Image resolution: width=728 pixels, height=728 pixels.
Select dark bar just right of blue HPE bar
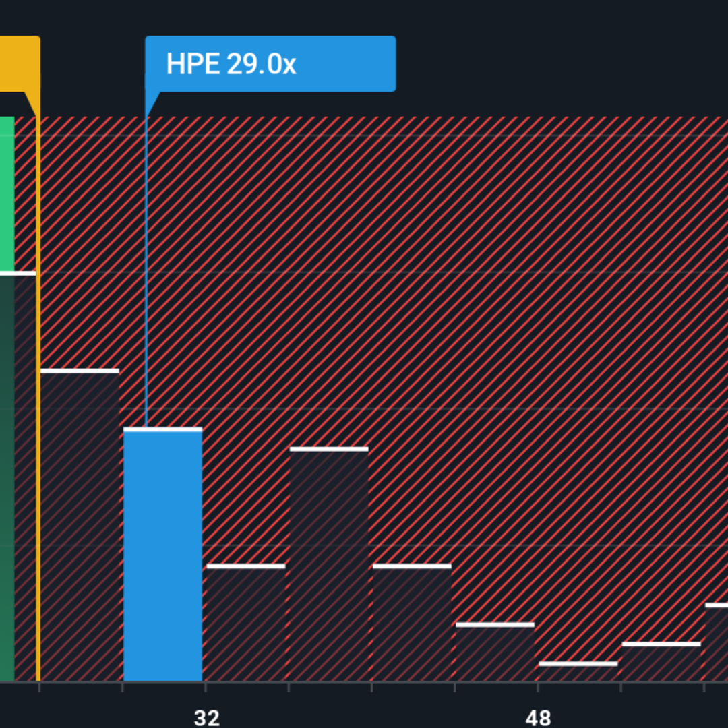point(245,623)
